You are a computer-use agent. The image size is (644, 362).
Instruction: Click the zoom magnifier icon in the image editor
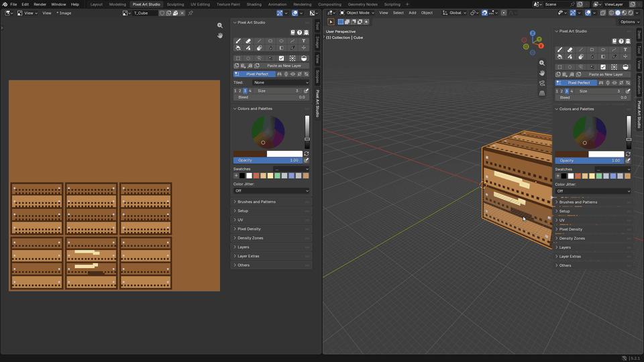(x=220, y=25)
